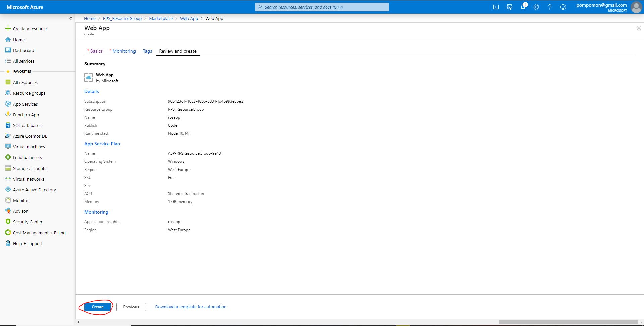Open Virtual machines
This screenshot has height=326, width=644.
(x=29, y=147)
